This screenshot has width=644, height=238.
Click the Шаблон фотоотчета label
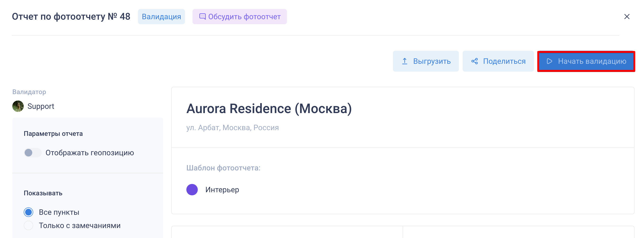coord(223,168)
